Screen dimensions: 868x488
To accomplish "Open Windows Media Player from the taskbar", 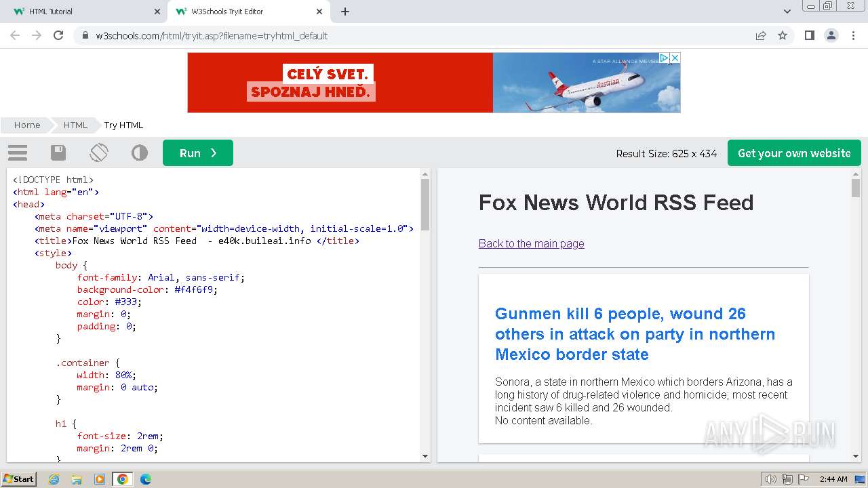I will 100,479.
